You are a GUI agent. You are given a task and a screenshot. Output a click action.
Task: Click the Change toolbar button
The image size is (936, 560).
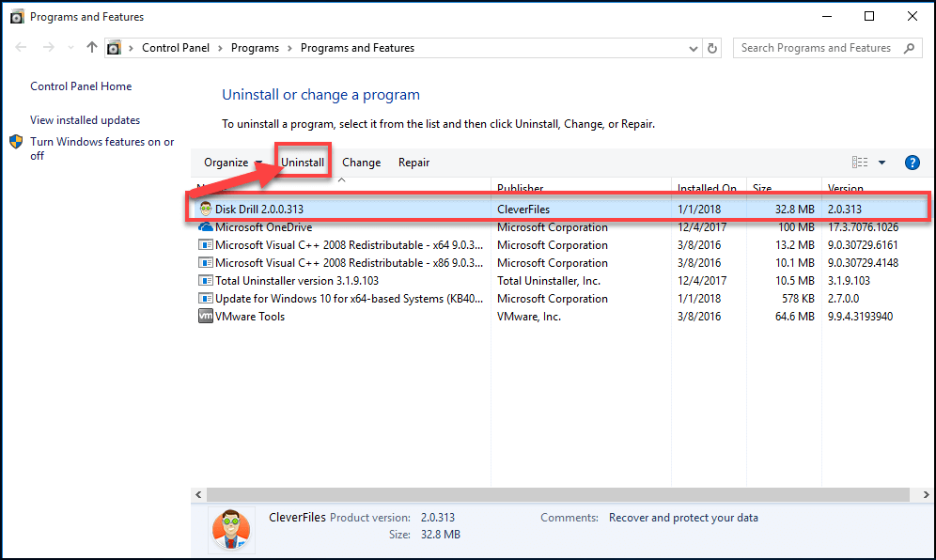(361, 163)
